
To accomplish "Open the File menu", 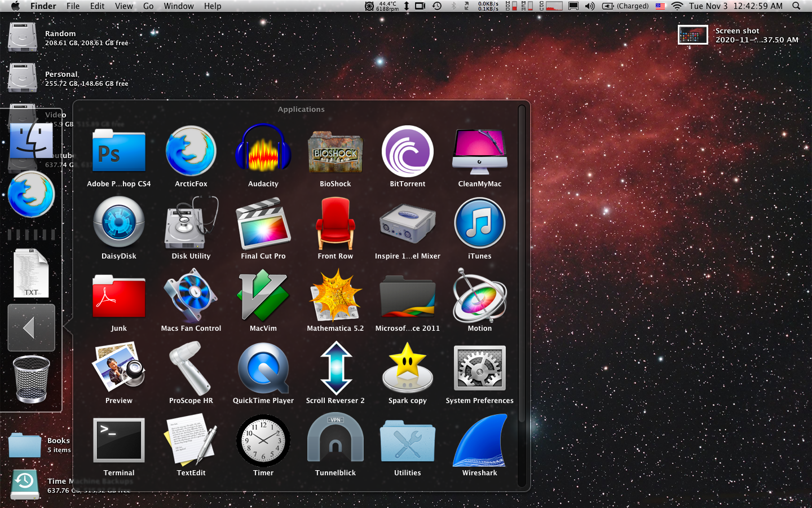I will (x=73, y=6).
